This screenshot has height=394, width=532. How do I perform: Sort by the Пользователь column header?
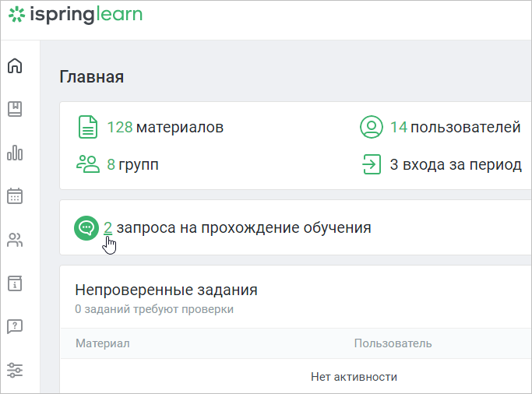[x=393, y=343]
